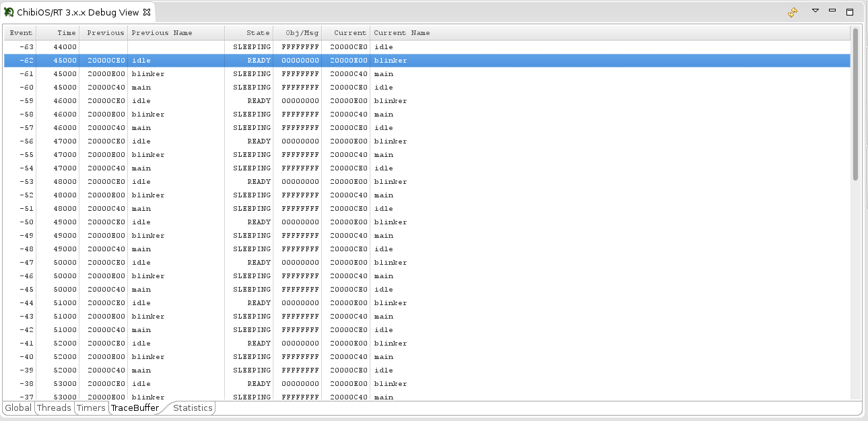Switch to the Global tab
The width and height of the screenshot is (868, 421).
point(18,408)
